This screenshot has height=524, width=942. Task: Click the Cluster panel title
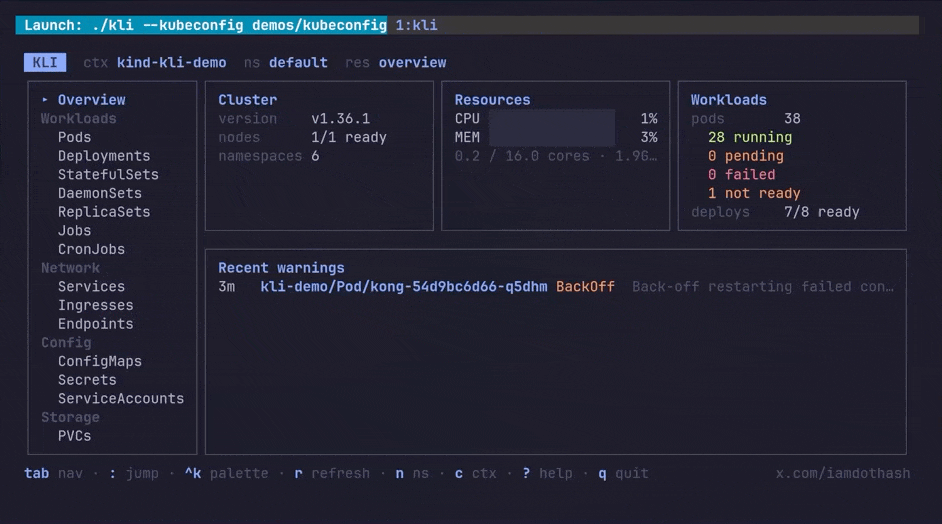(248, 100)
